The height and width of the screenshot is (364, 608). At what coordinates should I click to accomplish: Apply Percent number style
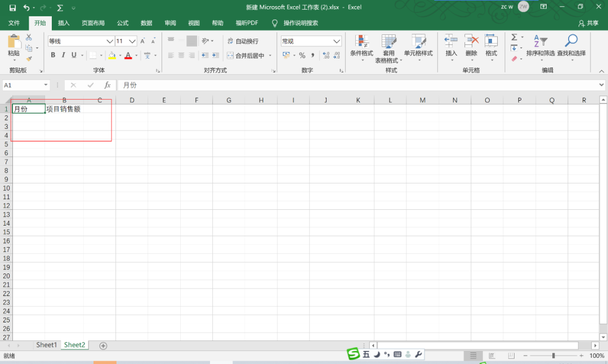302,56
